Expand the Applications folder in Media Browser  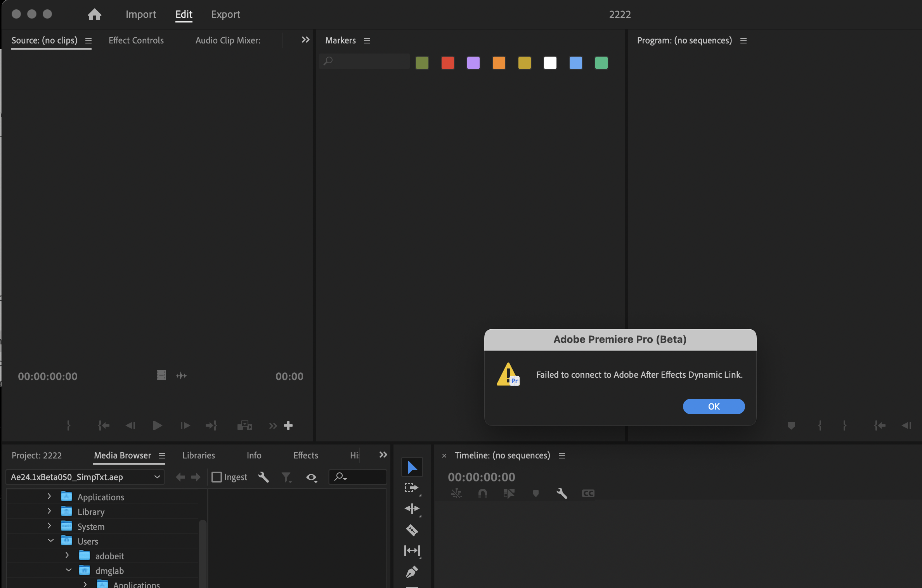click(49, 496)
